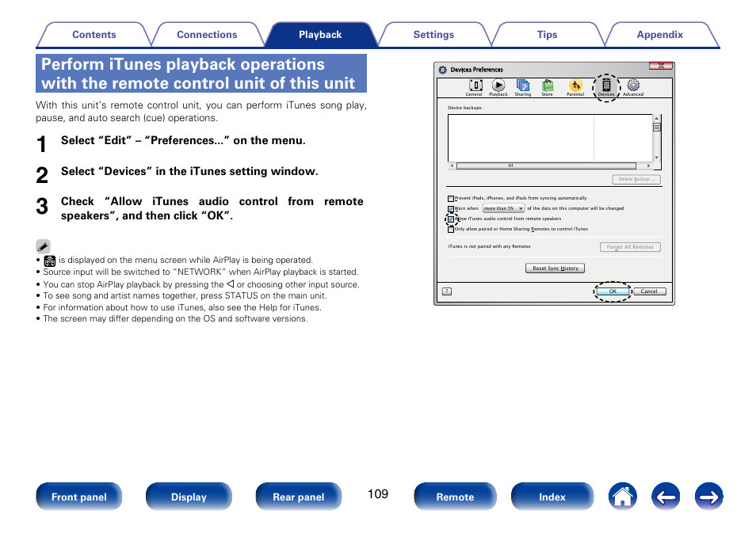Select the Playback tab at the top
Viewport: 756px width, 533px height.
click(x=320, y=35)
